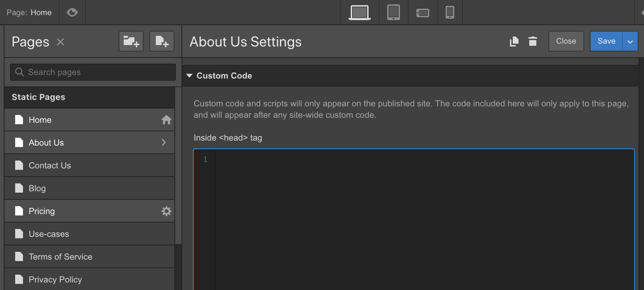Expand the About Us page chevron

[x=164, y=142]
